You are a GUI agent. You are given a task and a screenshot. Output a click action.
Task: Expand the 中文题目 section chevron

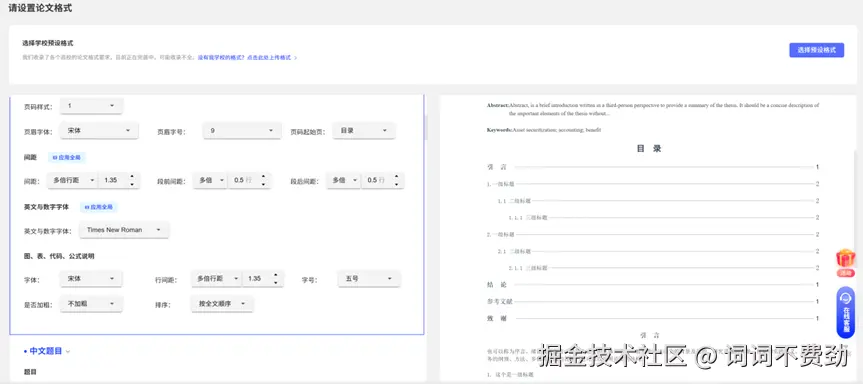pos(68,351)
